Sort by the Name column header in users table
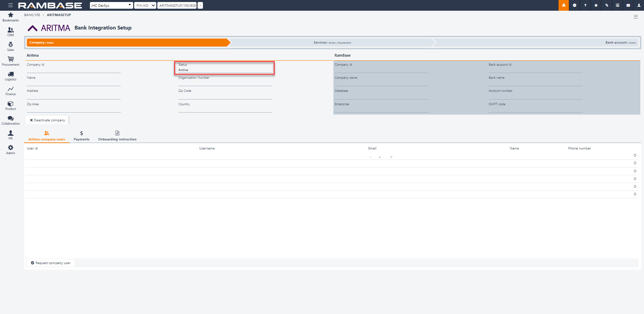 click(514, 148)
